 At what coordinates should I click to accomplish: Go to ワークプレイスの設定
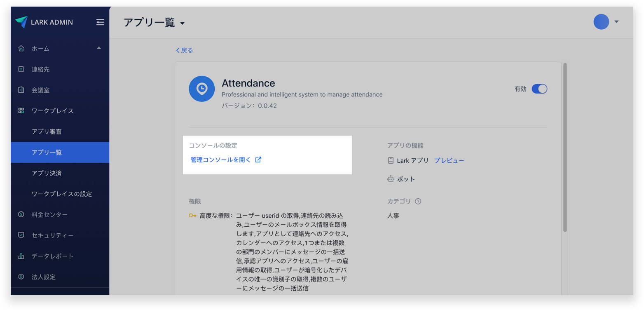point(62,194)
